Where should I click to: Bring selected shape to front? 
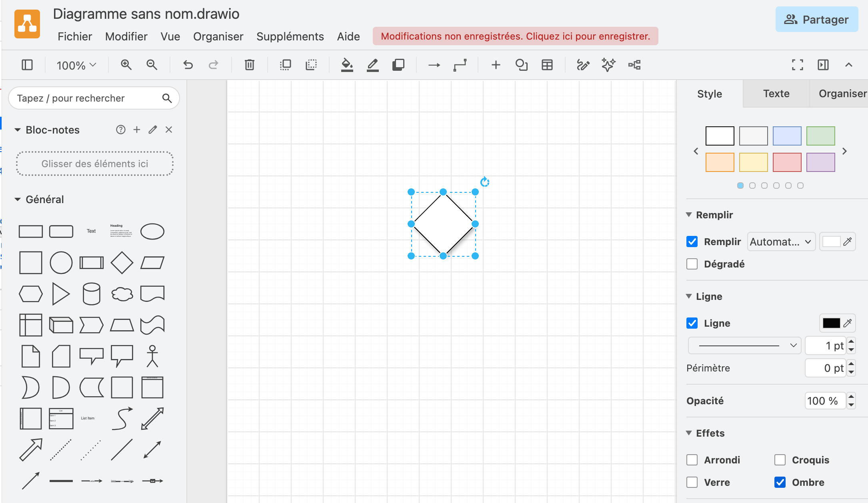(x=286, y=65)
